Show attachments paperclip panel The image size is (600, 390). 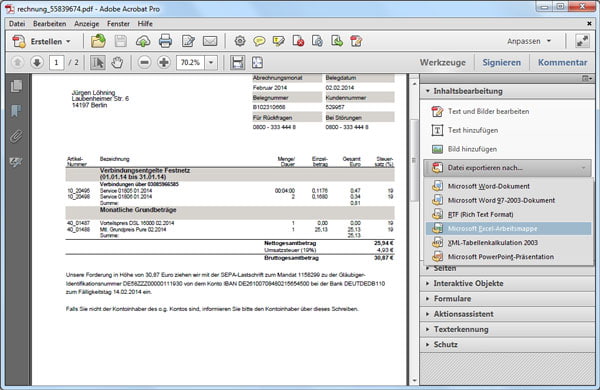(16, 136)
